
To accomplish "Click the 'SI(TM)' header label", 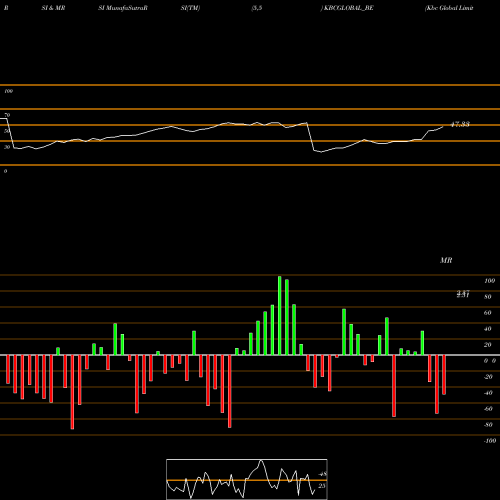I will click(x=190, y=8).
